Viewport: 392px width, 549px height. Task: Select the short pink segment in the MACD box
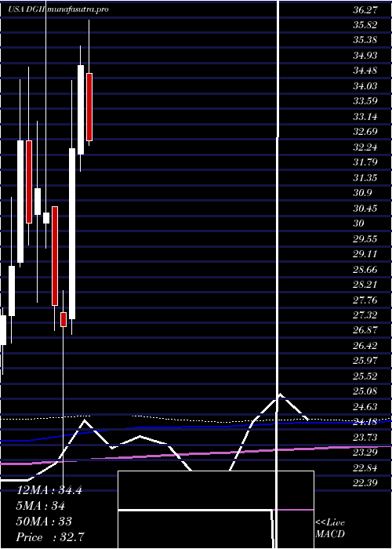point(293,510)
